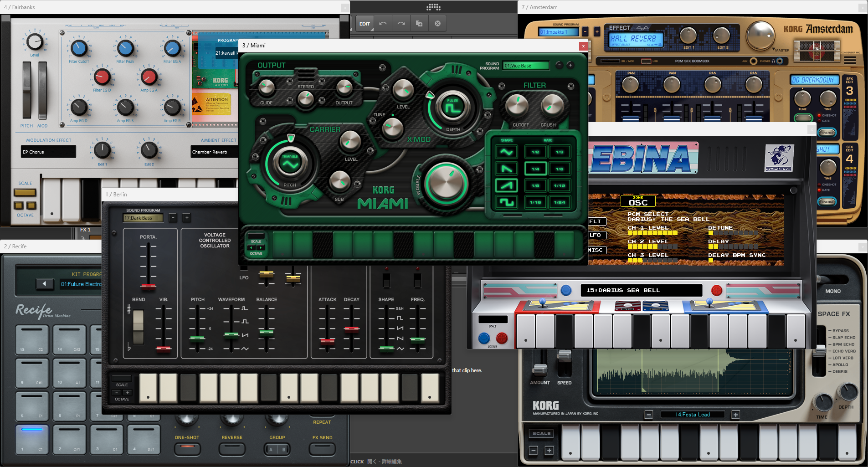Viewport: 868px width, 467px height.
Task: Click Miami octave right arrow
Action: pyautogui.click(x=261, y=247)
